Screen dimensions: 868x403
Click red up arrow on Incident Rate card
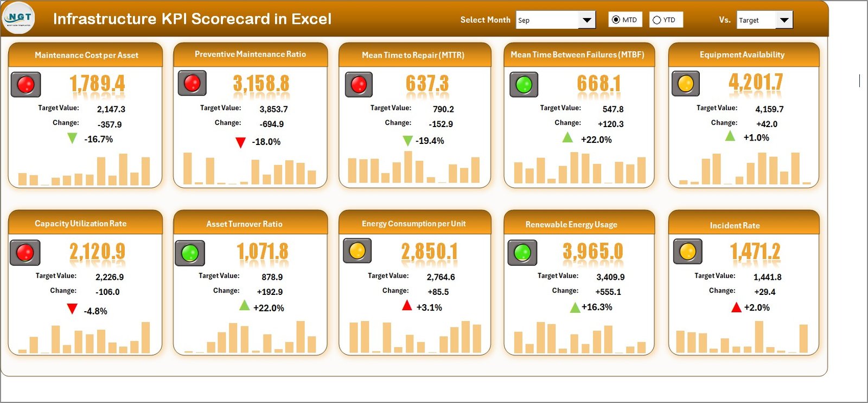736,308
